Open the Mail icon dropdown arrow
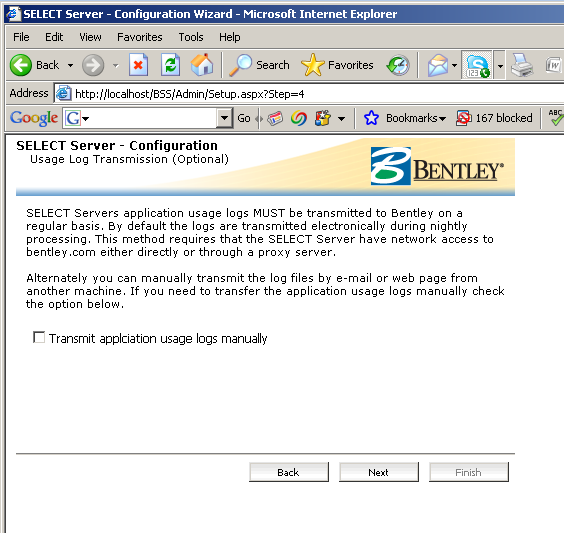The width and height of the screenshot is (564, 533). [454, 65]
